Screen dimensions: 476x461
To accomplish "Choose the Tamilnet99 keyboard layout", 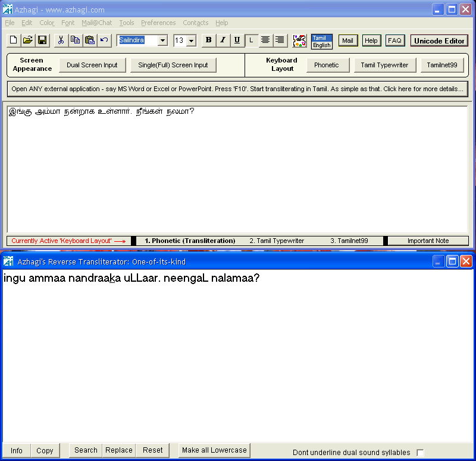I will point(442,65).
